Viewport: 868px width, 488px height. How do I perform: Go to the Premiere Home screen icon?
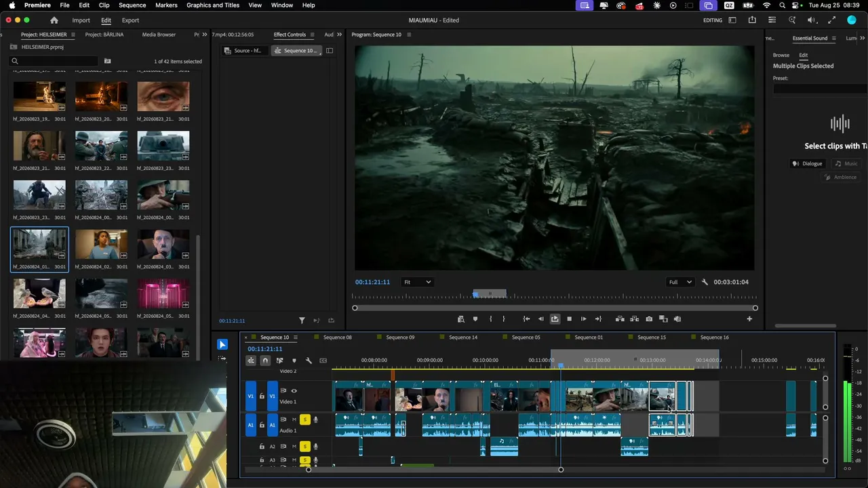(x=54, y=20)
